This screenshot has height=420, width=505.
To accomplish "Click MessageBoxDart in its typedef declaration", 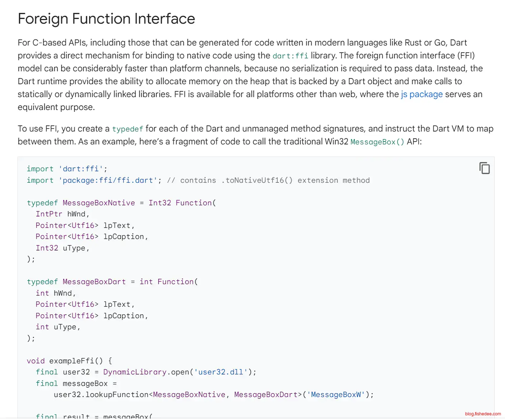I will [x=94, y=282].
